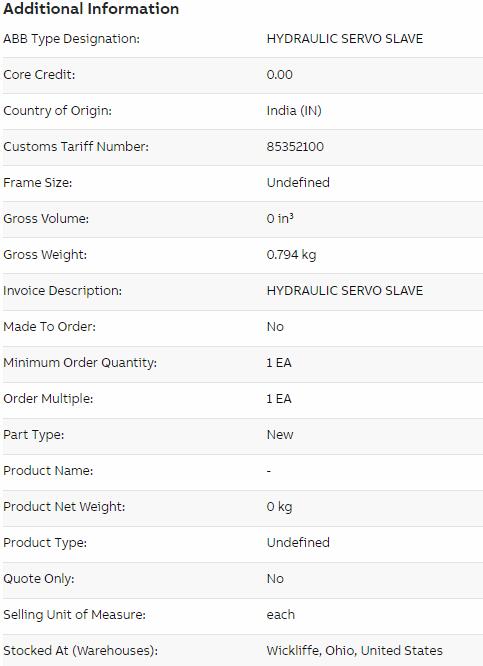This screenshot has height=666, width=483.
Task: Click Selling Unit of Measure each value
Action: pos(280,615)
